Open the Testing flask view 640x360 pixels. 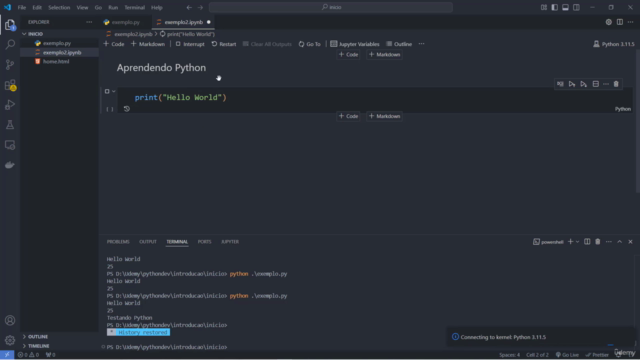click(x=10, y=125)
